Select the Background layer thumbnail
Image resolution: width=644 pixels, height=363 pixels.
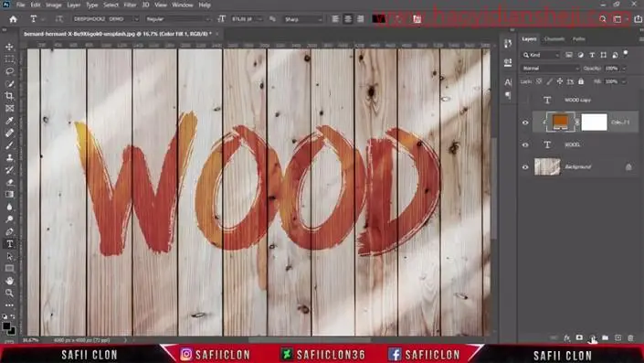[547, 167]
